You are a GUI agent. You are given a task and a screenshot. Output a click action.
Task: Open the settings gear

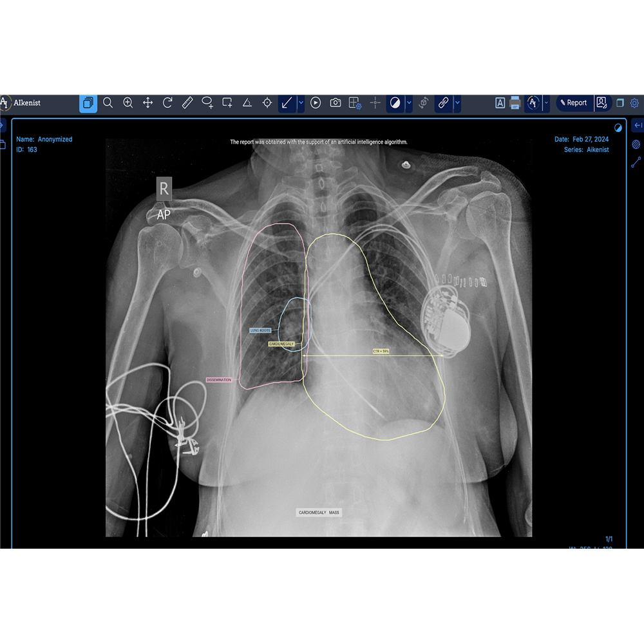point(634,102)
